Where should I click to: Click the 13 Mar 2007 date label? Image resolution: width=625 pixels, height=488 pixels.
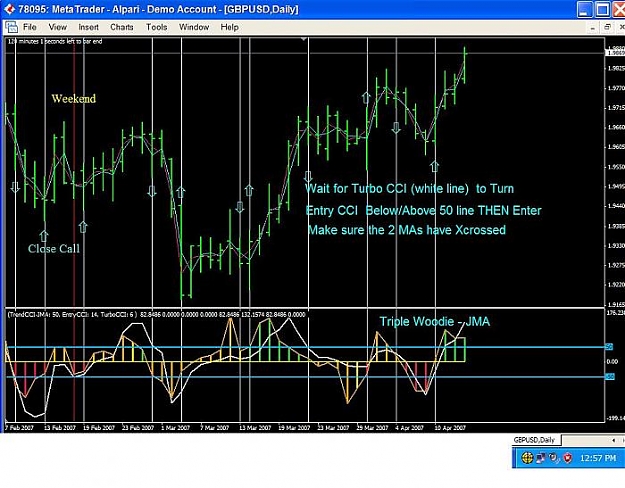click(x=255, y=428)
